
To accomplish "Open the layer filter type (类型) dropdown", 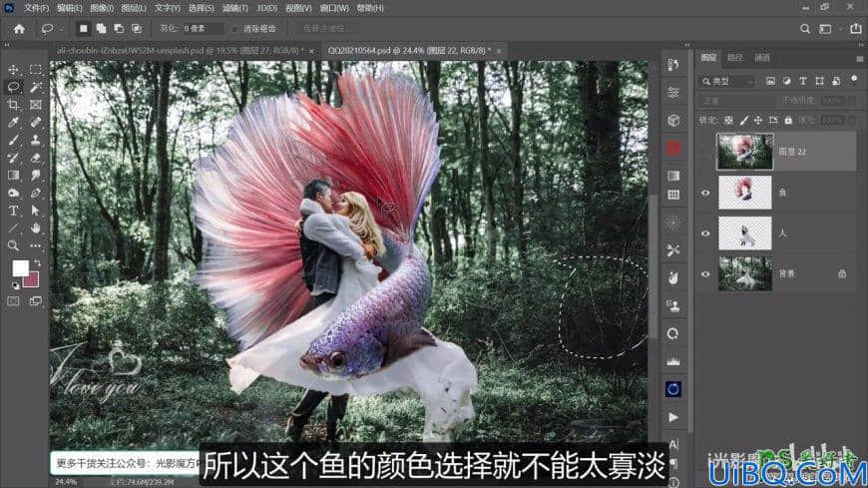I will pyautogui.click(x=727, y=82).
